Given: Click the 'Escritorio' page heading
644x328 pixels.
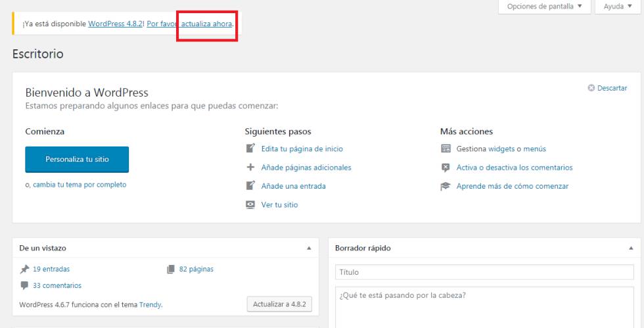Looking at the screenshot, I should pyautogui.click(x=38, y=55).
